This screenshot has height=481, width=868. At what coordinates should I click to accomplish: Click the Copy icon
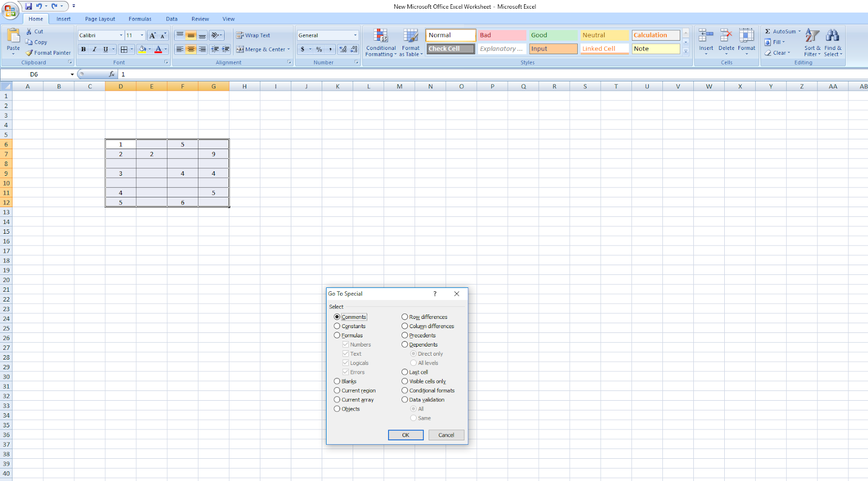[29, 42]
